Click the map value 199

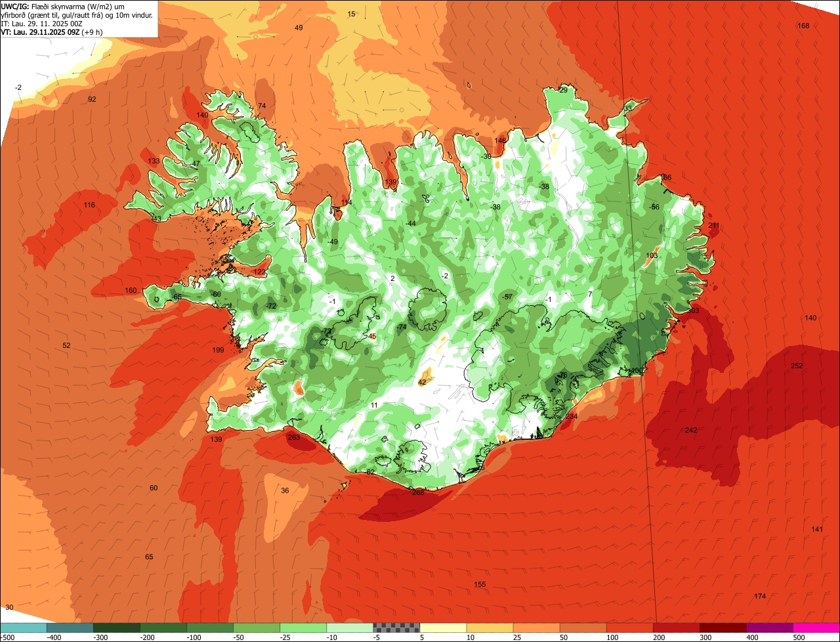pyautogui.click(x=219, y=350)
